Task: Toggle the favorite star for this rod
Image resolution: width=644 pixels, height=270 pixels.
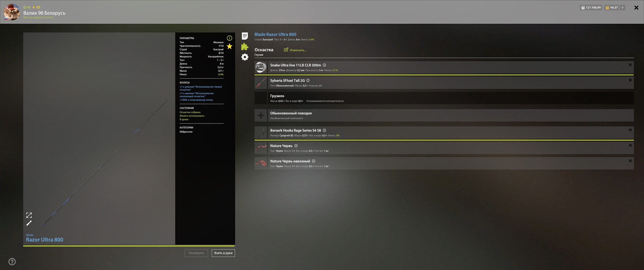Action: click(x=229, y=46)
